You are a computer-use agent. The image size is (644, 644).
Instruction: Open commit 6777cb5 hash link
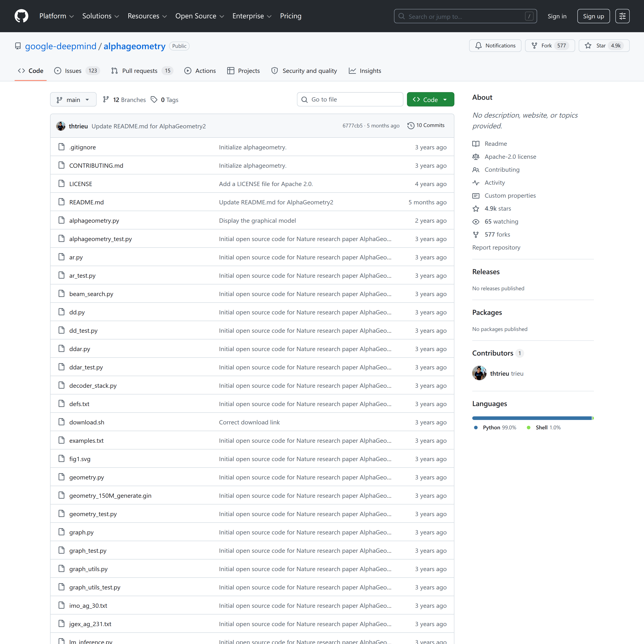(x=352, y=126)
